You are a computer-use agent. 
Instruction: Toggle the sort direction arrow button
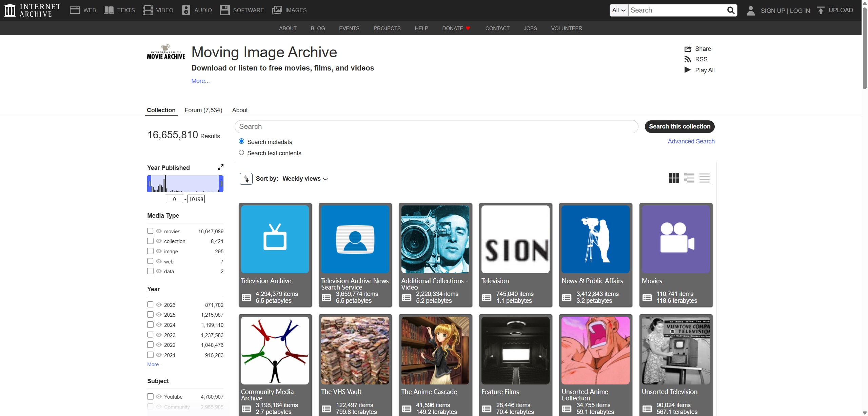click(246, 179)
